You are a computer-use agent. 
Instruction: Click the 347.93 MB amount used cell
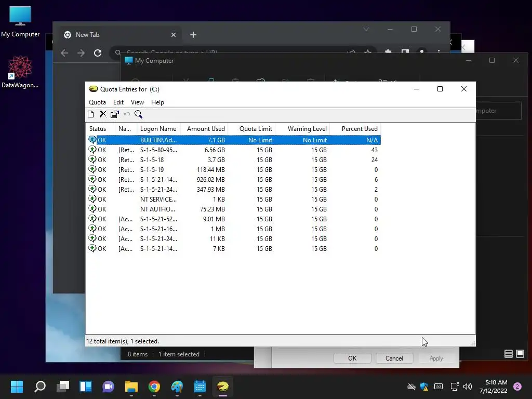tap(211, 189)
